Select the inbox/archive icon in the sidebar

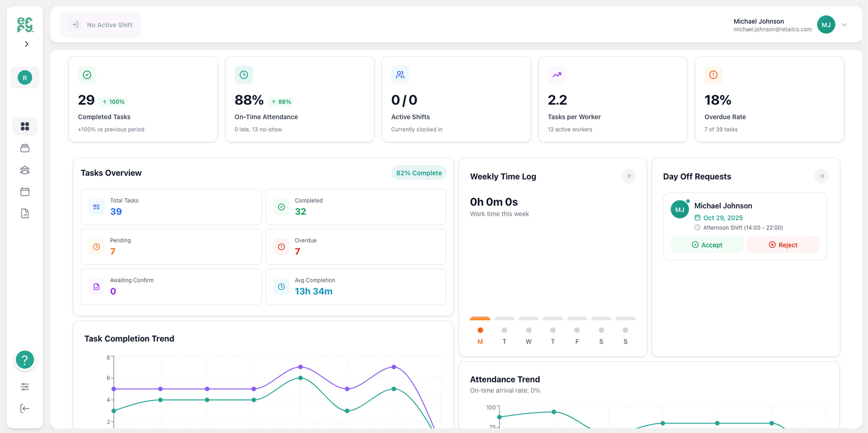pyautogui.click(x=25, y=148)
